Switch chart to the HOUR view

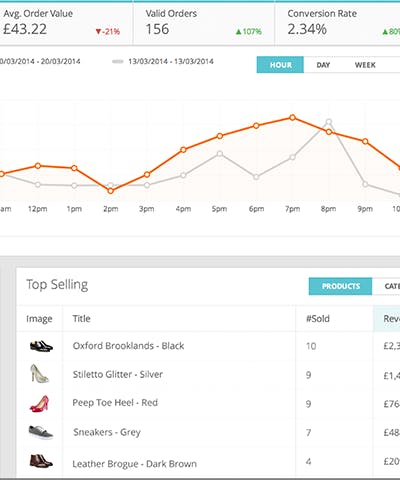[x=280, y=65]
